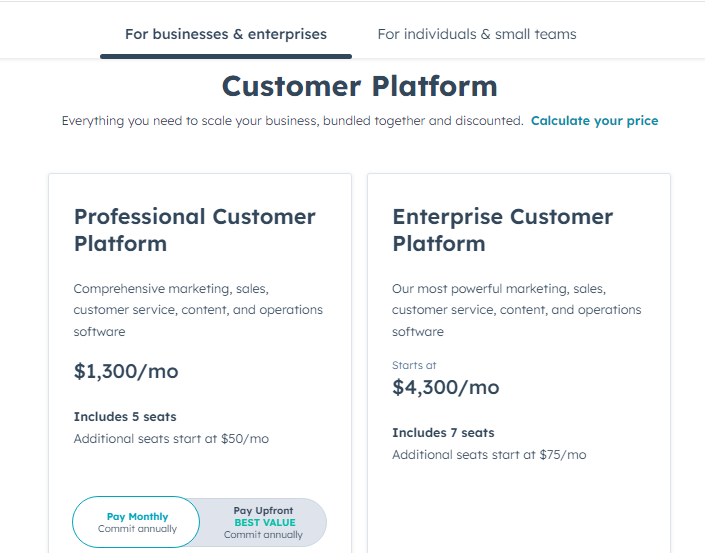This screenshot has width=705, height=553.
Task: Click the Everything you need to scale subtitle
Action: tap(293, 120)
